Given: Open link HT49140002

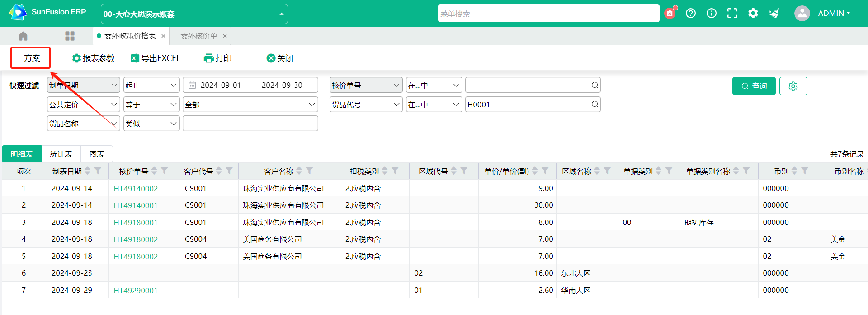Looking at the screenshot, I should click(x=136, y=189).
